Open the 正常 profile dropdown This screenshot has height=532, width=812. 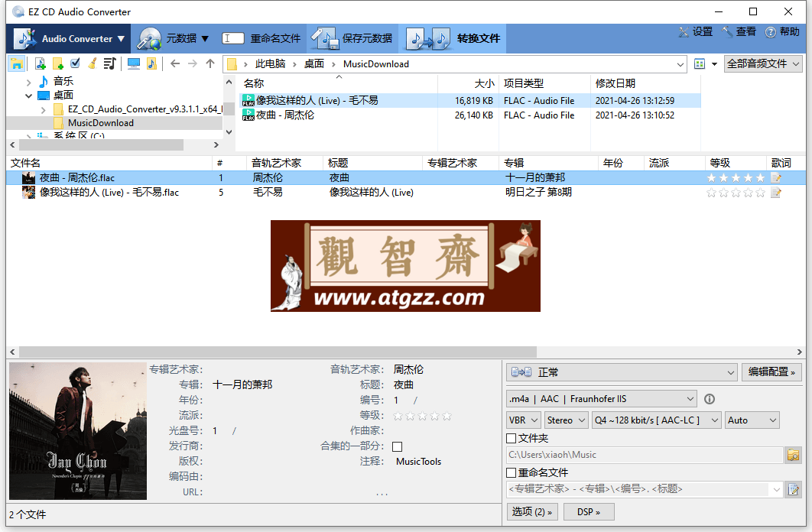click(622, 372)
